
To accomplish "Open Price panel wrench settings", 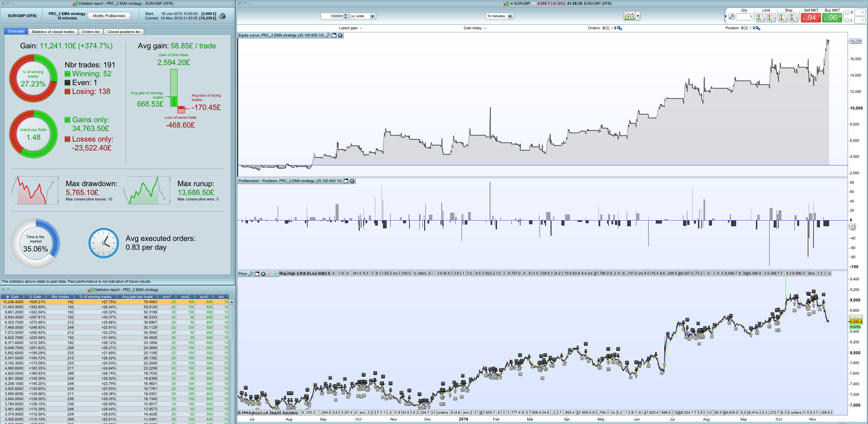I will pos(251,274).
